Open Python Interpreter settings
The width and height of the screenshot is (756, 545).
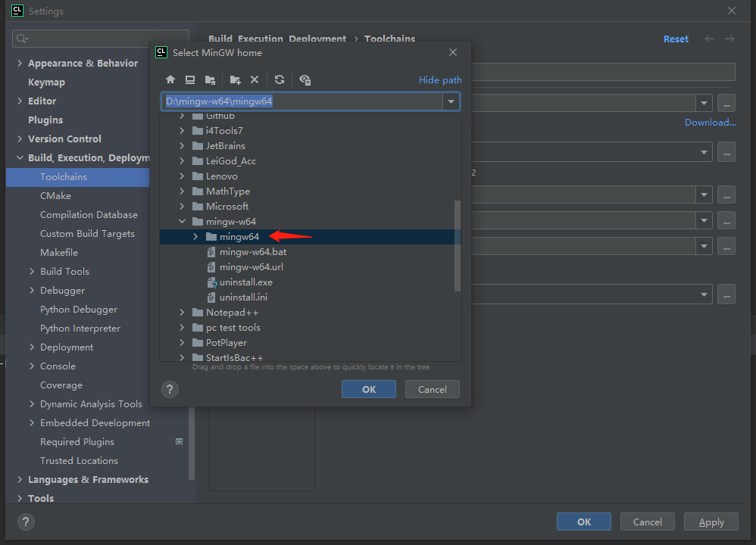(80, 329)
